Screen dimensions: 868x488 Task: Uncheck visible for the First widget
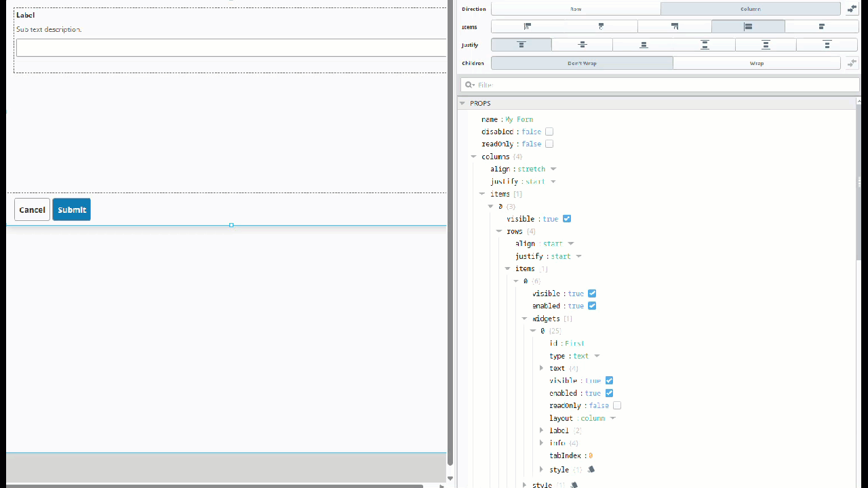point(609,380)
